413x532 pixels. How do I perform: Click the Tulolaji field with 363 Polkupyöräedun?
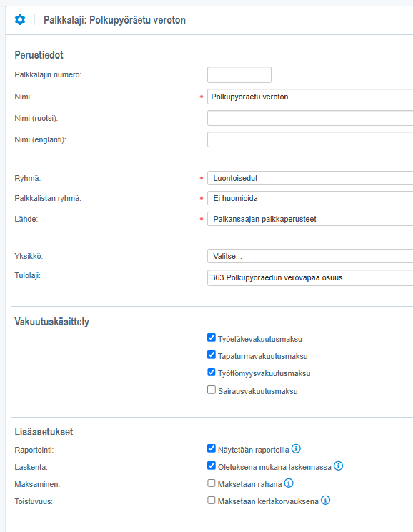[x=310, y=278]
